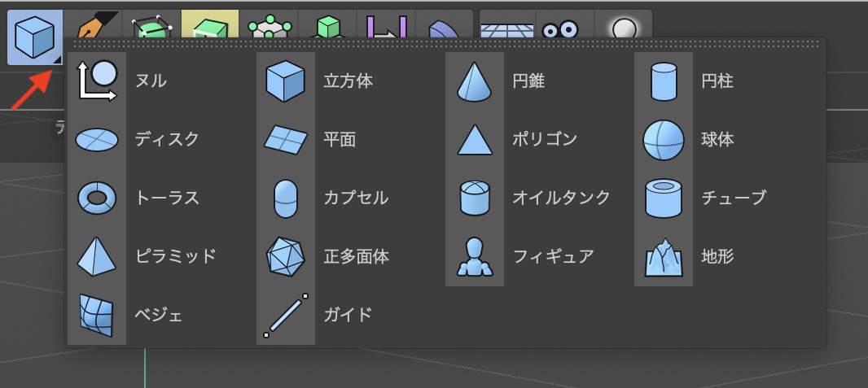Image resolution: width=868 pixels, height=388 pixels.
Task: Add a 円柱 cylinder primitive
Action: pyautogui.click(x=664, y=81)
